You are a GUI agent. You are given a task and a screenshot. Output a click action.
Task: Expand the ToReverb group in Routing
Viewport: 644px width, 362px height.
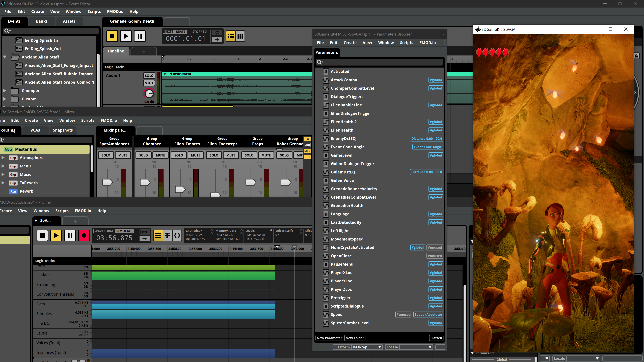[x=3, y=183]
